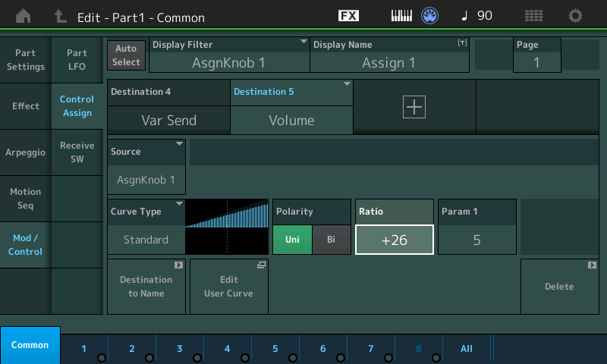Click the Edit User Curve button

(229, 287)
